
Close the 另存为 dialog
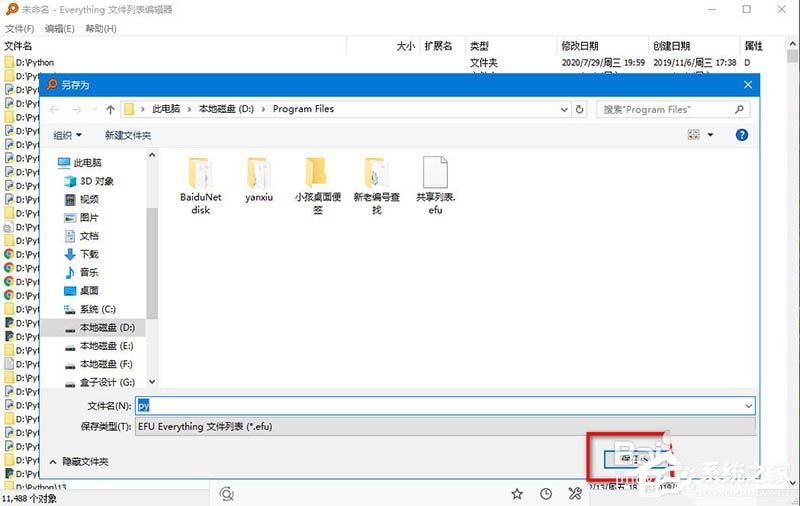tap(748, 85)
